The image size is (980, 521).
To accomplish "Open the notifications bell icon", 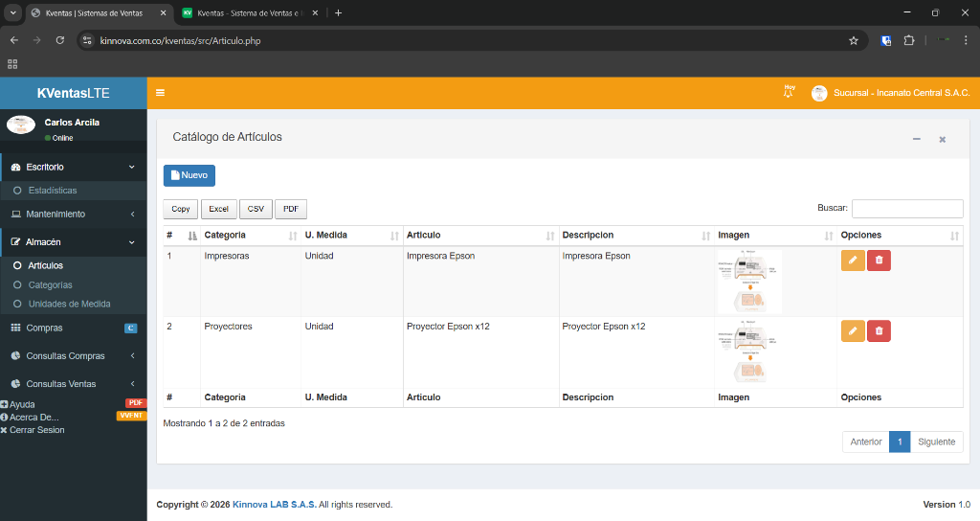I will pyautogui.click(x=789, y=92).
